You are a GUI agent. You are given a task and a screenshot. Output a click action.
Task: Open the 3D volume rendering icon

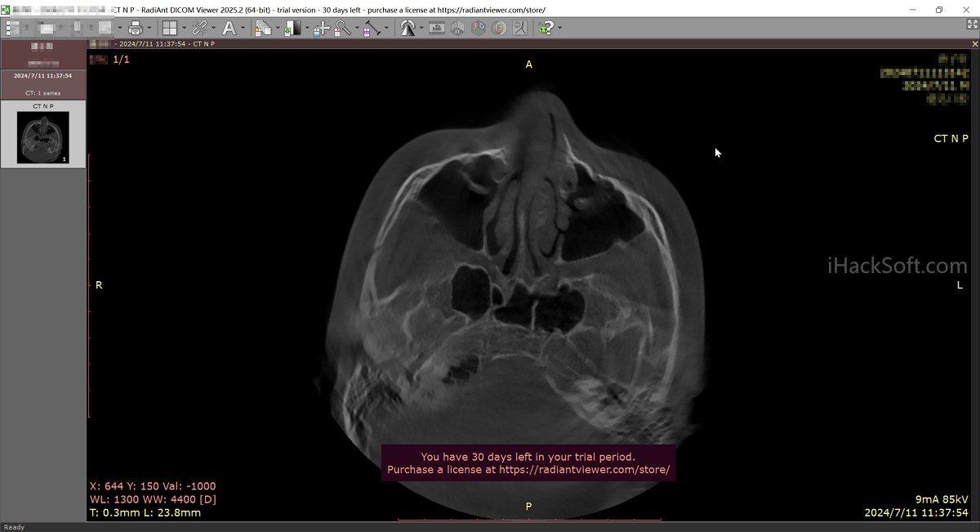pyautogui.click(x=478, y=28)
